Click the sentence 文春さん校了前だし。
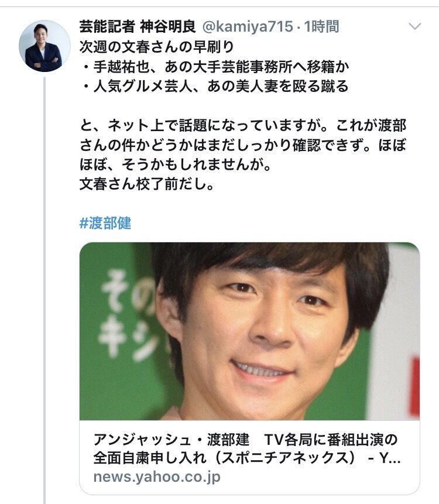Screen dimensions: 439x504 tap(146, 184)
